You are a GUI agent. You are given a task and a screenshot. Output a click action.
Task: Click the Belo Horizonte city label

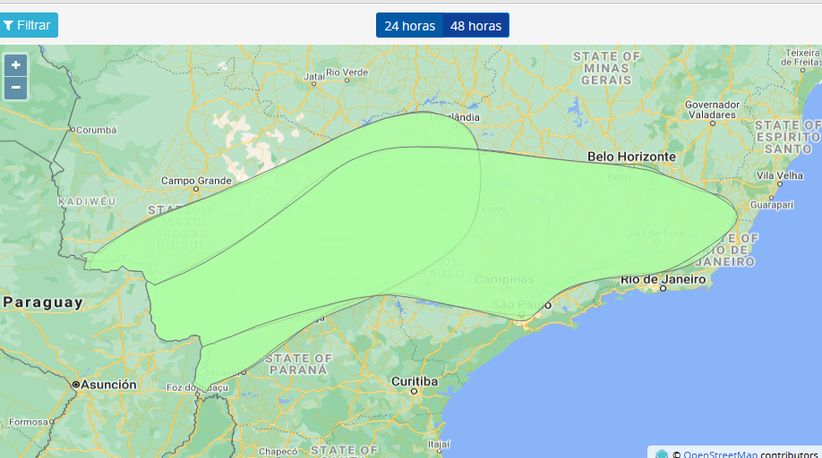click(631, 157)
